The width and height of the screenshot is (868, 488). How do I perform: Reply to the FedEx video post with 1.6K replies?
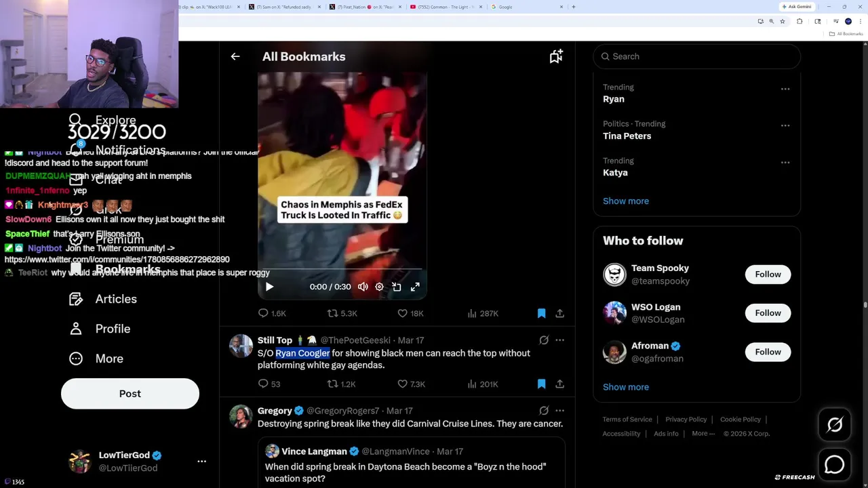[x=272, y=313]
